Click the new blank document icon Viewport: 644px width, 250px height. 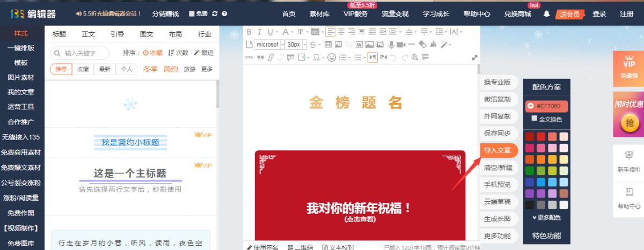[249, 45]
